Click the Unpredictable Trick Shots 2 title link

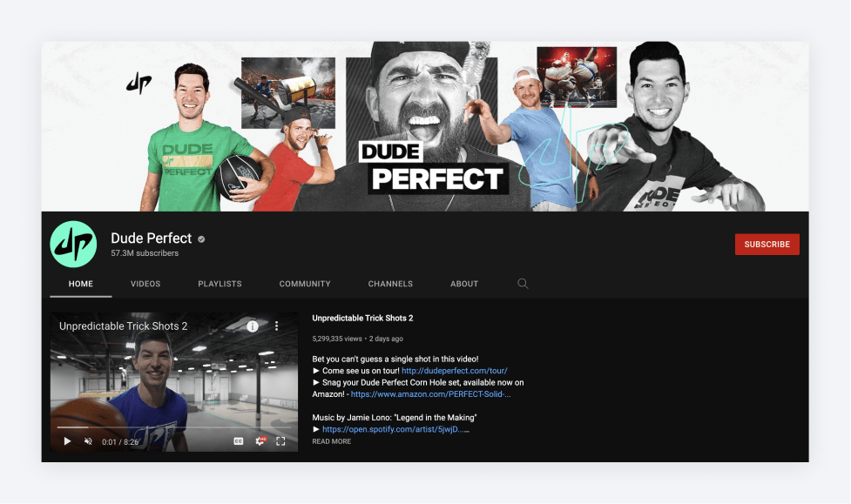(362, 319)
